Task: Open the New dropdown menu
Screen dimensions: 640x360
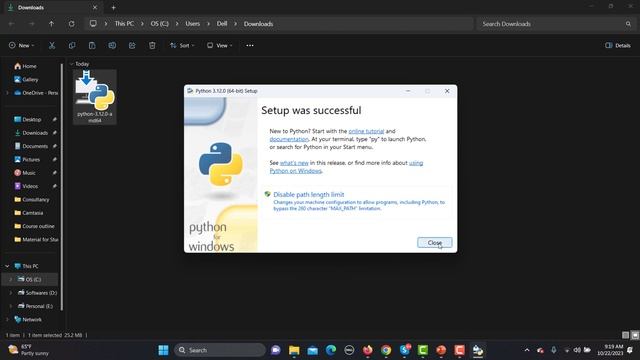Action: 22,45
